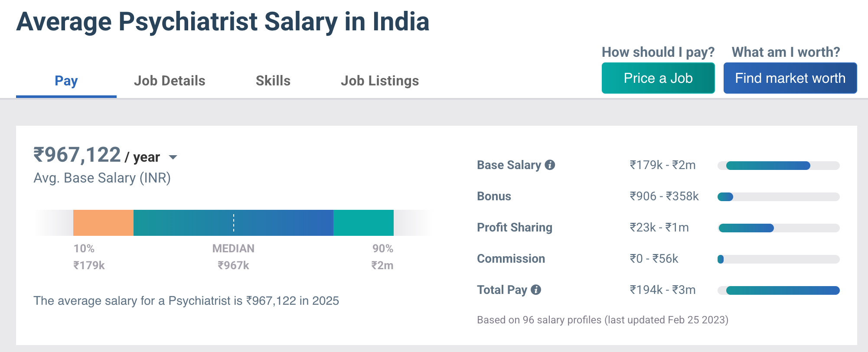This screenshot has height=352, width=868.
Task: Click the 90% ₹2m section of the chart
Action: tap(382, 257)
